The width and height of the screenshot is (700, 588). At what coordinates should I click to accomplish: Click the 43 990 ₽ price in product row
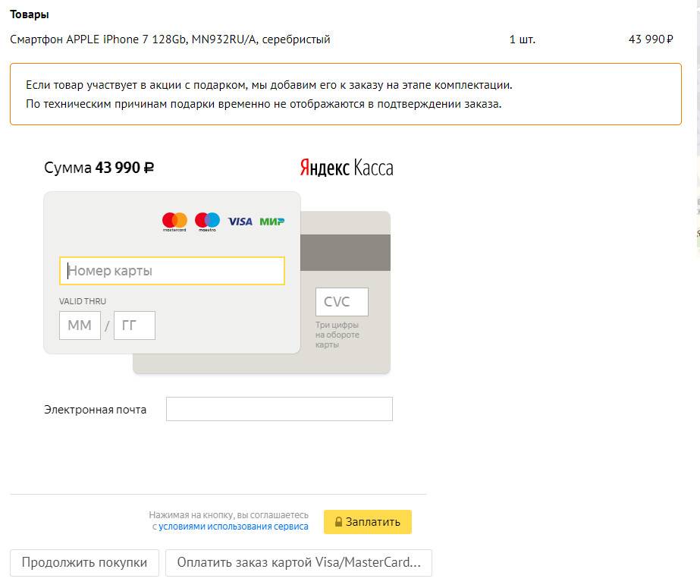pos(650,39)
